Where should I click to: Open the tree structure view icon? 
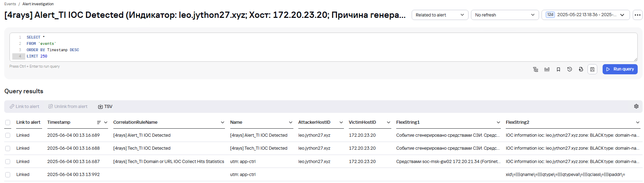coord(536,69)
